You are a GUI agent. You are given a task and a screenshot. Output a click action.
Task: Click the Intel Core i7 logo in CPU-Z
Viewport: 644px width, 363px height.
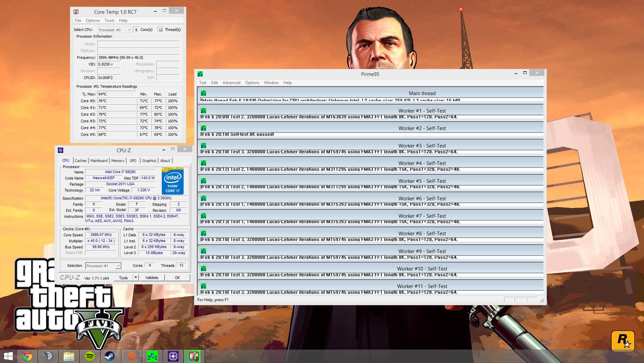coord(173,181)
